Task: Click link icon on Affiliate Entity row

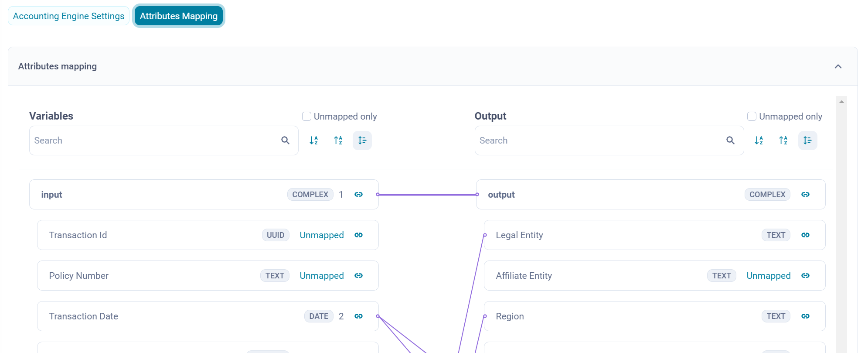Action: (805, 276)
